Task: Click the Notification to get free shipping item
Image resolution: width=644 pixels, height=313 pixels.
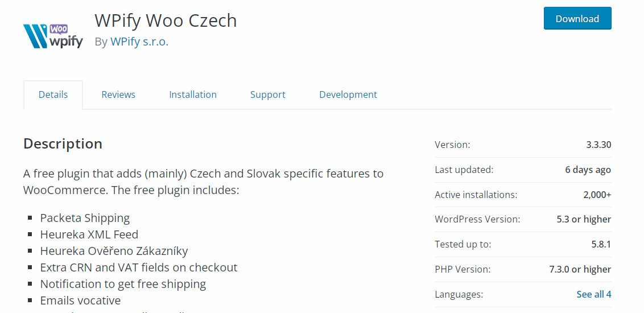Action: (x=123, y=284)
